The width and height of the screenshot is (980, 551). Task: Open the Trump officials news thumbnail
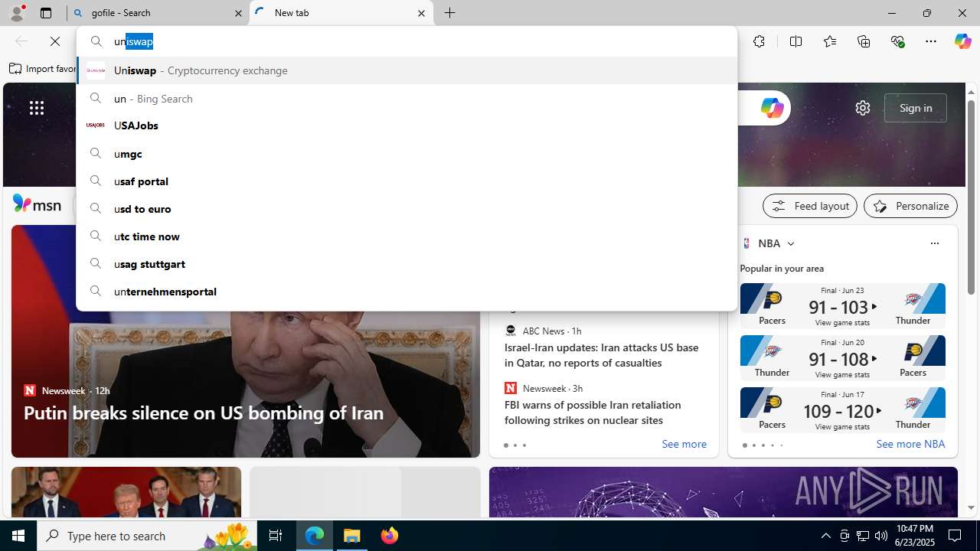[126, 493]
